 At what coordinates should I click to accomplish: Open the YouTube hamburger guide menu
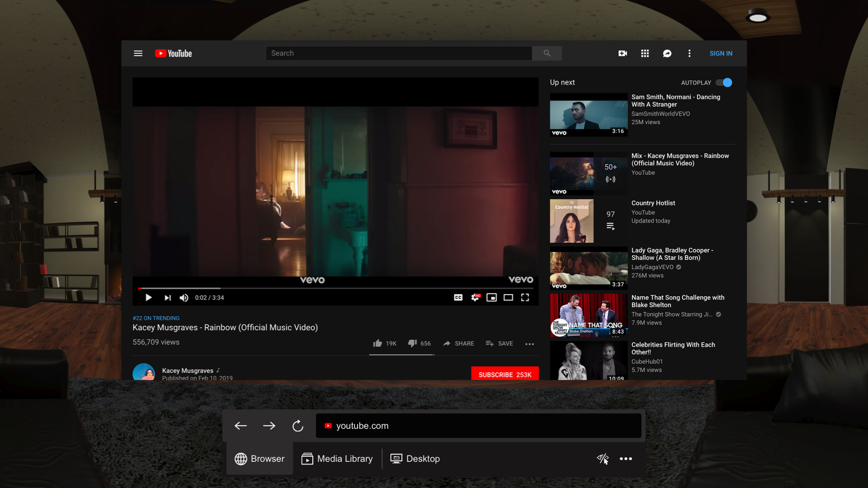coord(138,53)
